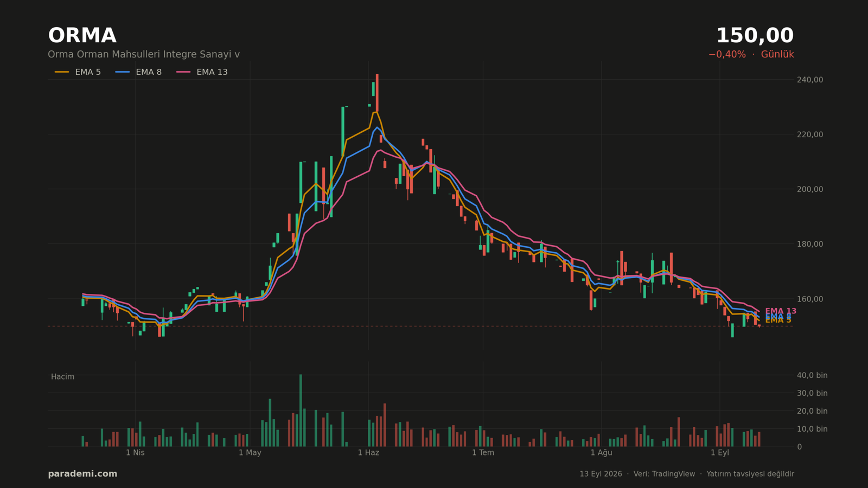Click the last price 150,00 in the header

click(755, 36)
